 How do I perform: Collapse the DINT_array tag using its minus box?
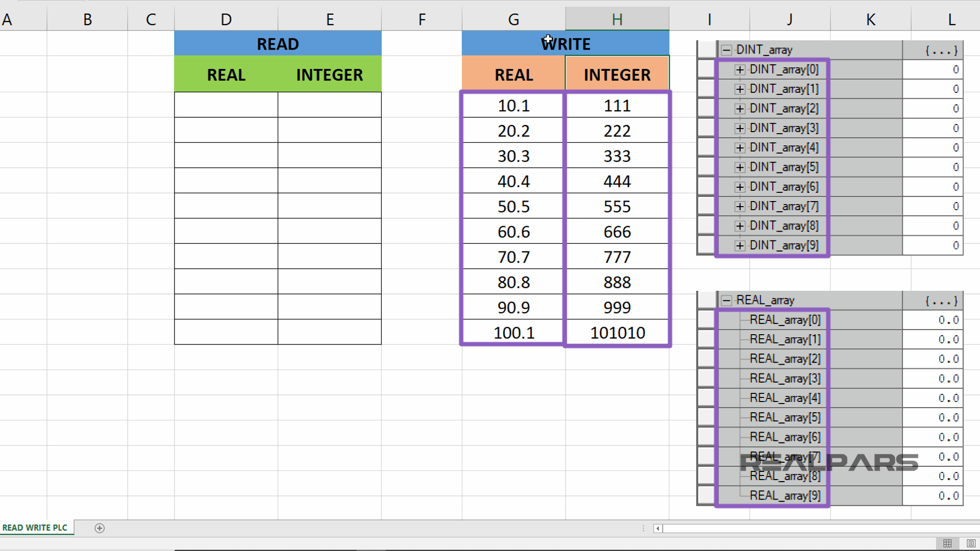click(x=727, y=49)
